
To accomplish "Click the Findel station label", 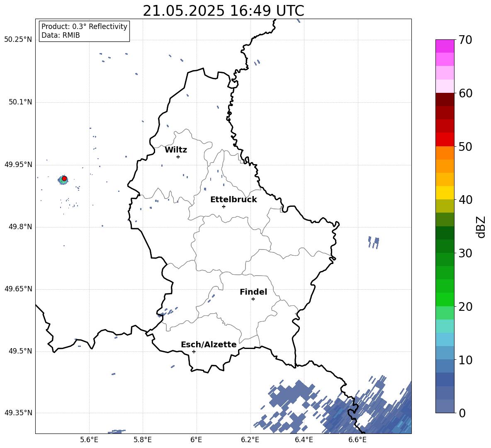I will point(253,292).
